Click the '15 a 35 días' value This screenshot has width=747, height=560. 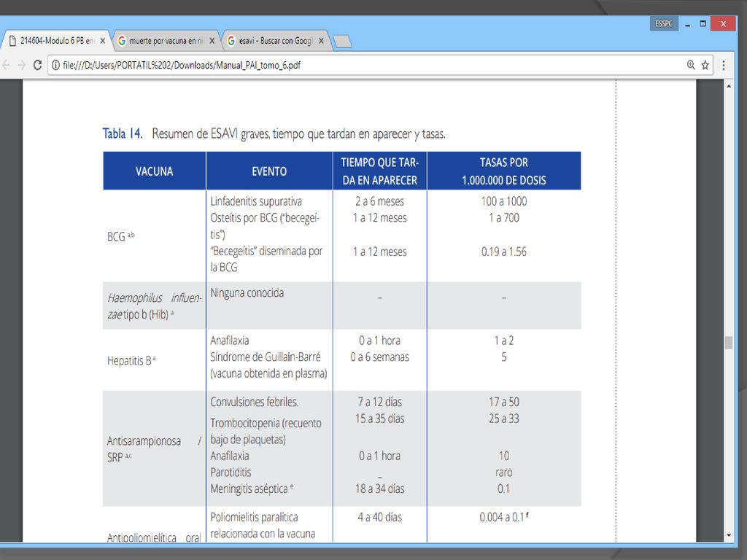point(379,419)
